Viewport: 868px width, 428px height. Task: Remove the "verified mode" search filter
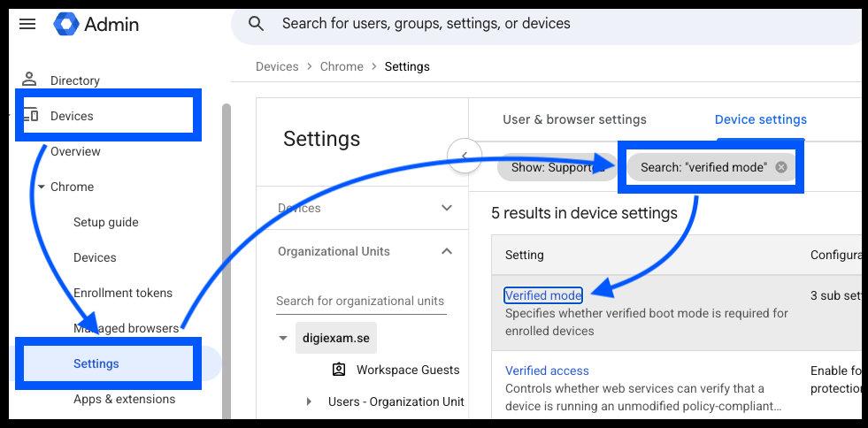781,167
